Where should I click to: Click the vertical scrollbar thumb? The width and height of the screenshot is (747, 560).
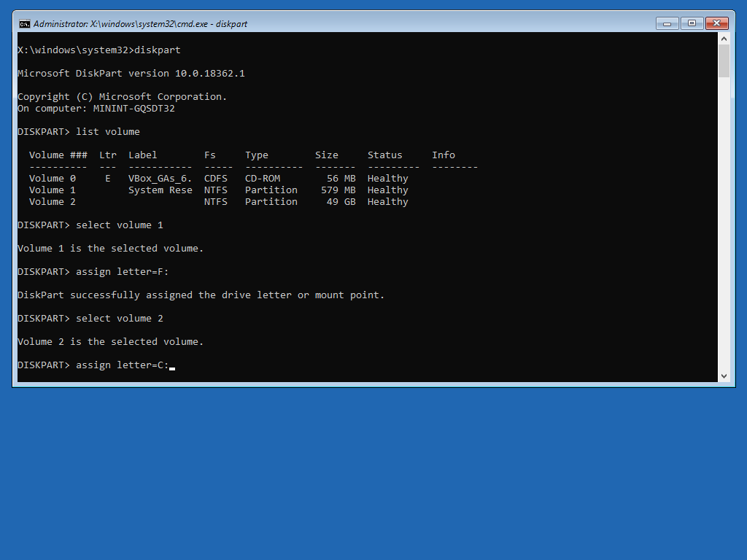tap(724, 61)
